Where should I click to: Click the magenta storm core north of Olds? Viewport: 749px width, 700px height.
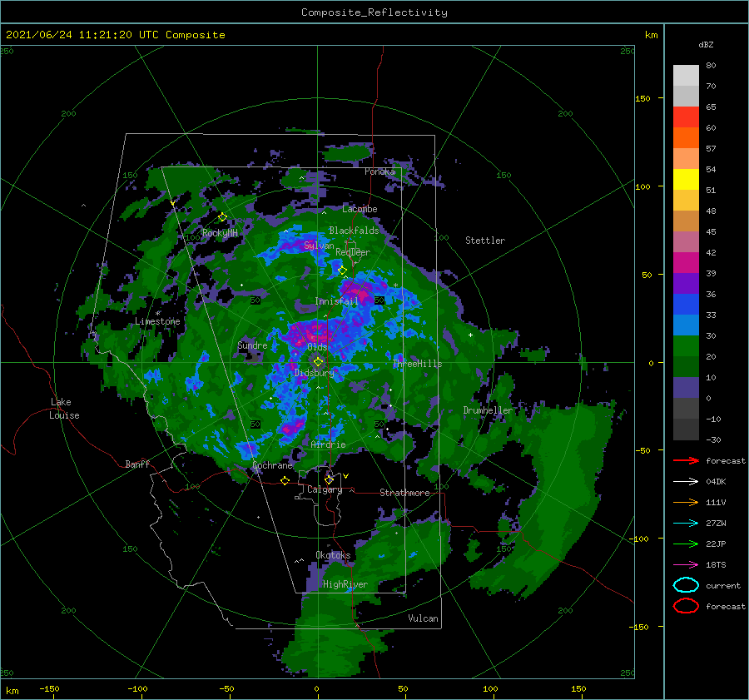(x=313, y=331)
